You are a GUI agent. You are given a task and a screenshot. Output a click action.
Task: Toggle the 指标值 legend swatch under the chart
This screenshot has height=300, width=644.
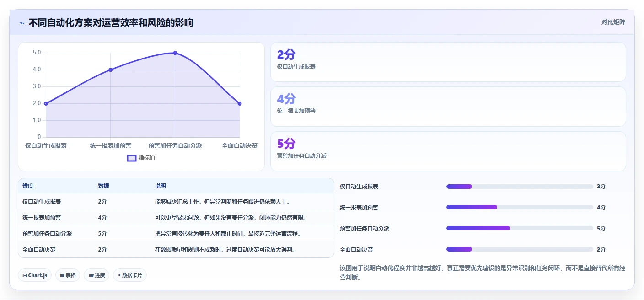tap(132, 158)
